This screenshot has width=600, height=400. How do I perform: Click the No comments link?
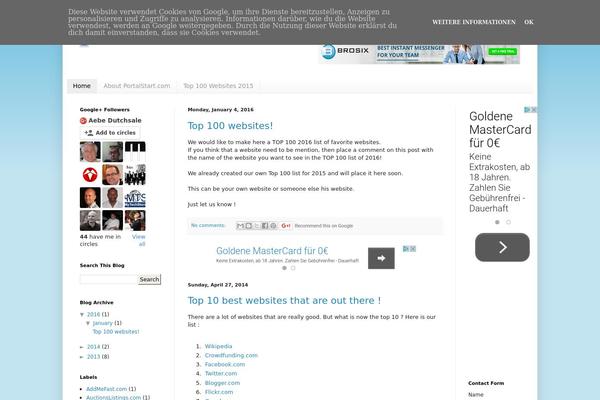click(208, 225)
